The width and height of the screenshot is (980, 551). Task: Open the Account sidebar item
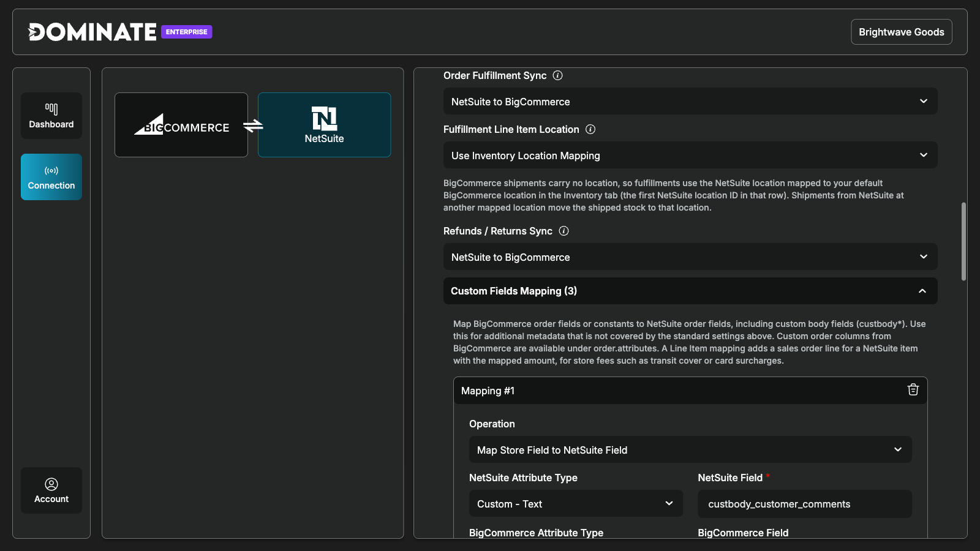click(51, 490)
